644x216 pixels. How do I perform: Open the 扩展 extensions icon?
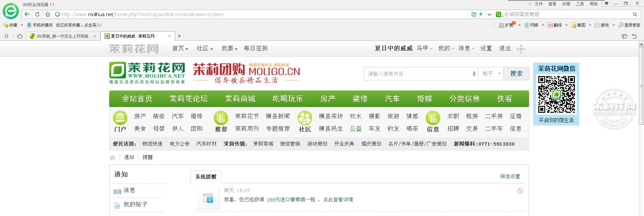(x=506, y=25)
